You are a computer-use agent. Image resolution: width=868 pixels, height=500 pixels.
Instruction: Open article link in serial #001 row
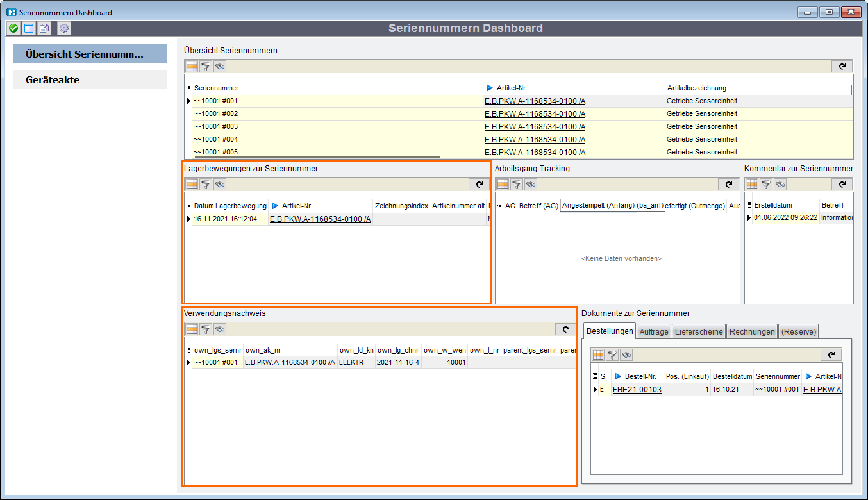coord(535,101)
